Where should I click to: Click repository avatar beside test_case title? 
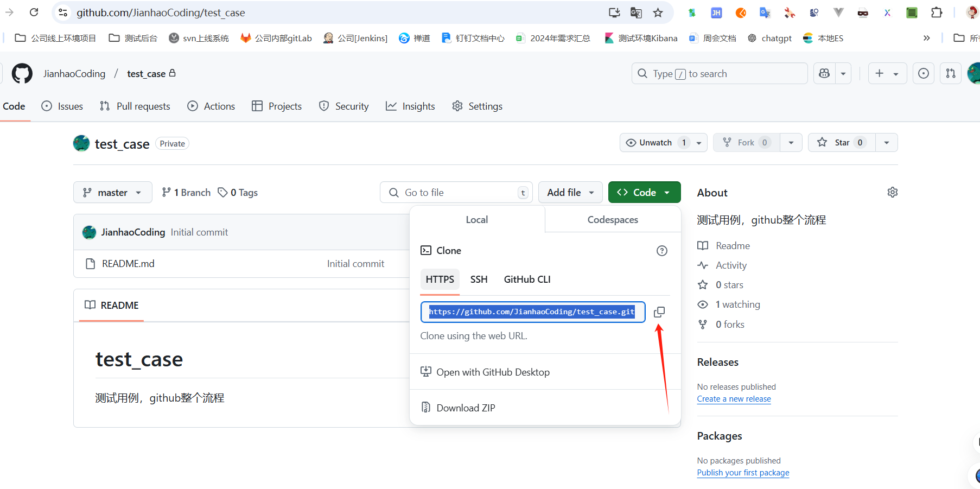pyautogui.click(x=81, y=143)
